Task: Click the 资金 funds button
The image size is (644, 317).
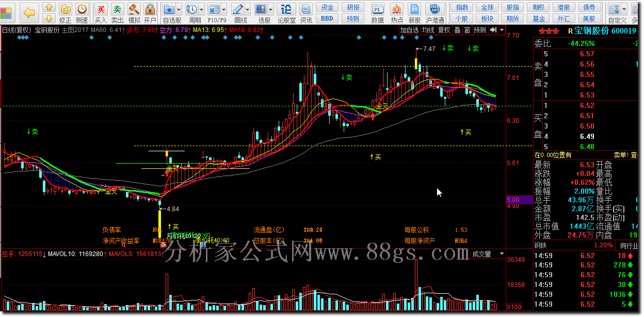Action: (x=327, y=7)
